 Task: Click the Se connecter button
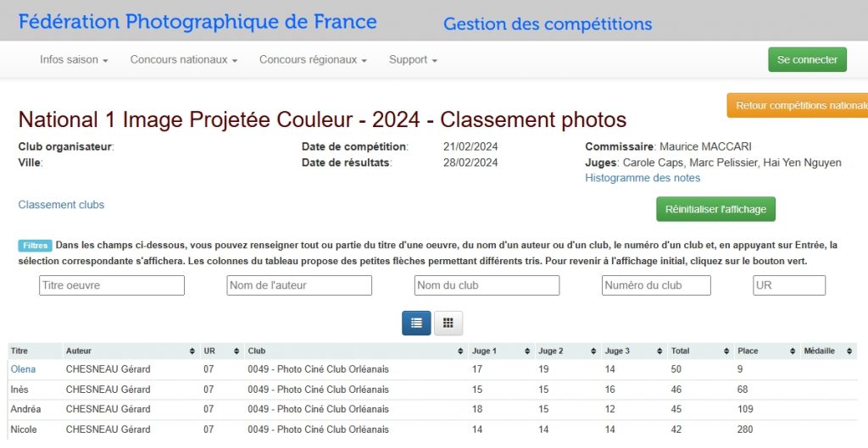click(x=807, y=60)
